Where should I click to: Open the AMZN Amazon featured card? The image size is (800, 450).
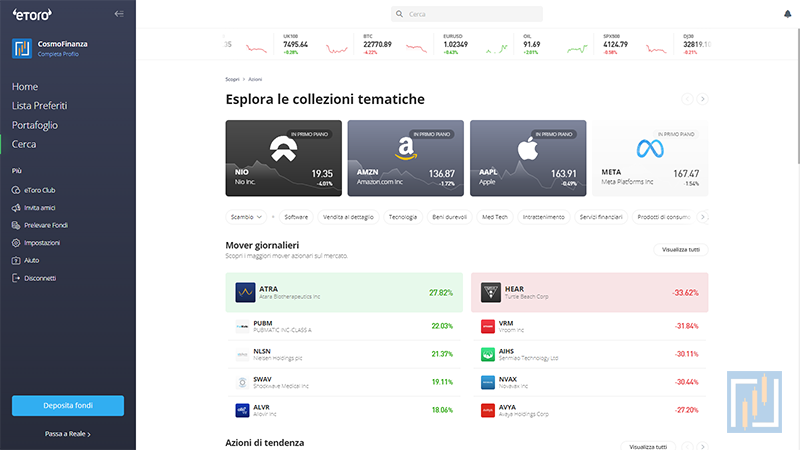click(406, 158)
